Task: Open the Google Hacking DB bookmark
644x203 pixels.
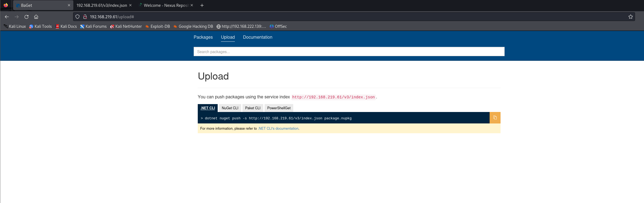Action: point(193,26)
